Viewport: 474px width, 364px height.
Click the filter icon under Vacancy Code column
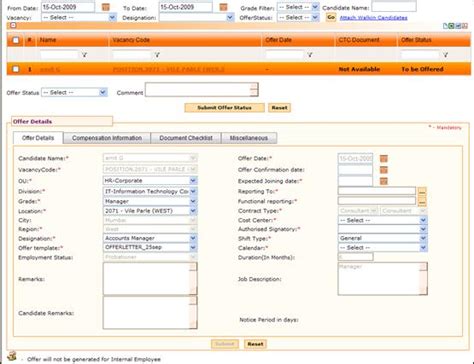[157, 55]
